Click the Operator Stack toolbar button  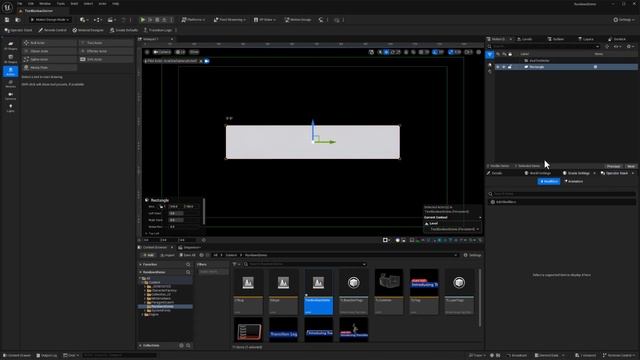coord(18,30)
